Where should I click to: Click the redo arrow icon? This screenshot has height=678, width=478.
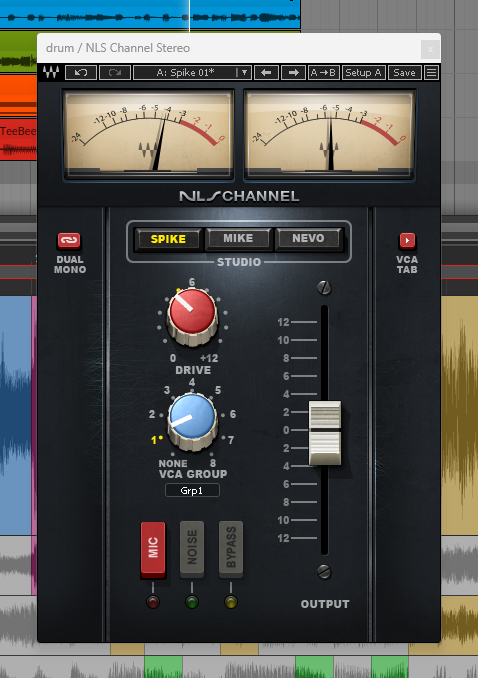[x=115, y=72]
